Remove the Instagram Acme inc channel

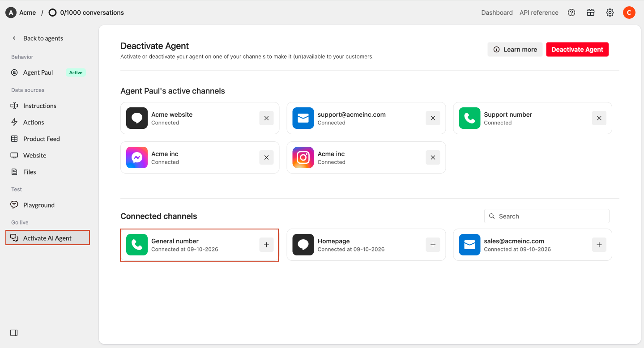pos(433,157)
